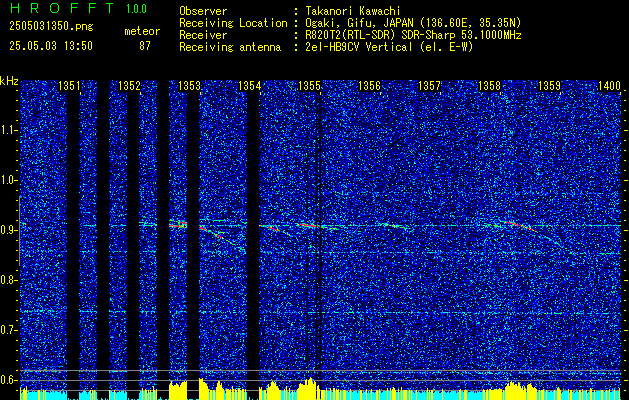Click the 1353 time marker
This screenshot has width=629, height=400.
pyautogui.click(x=189, y=86)
